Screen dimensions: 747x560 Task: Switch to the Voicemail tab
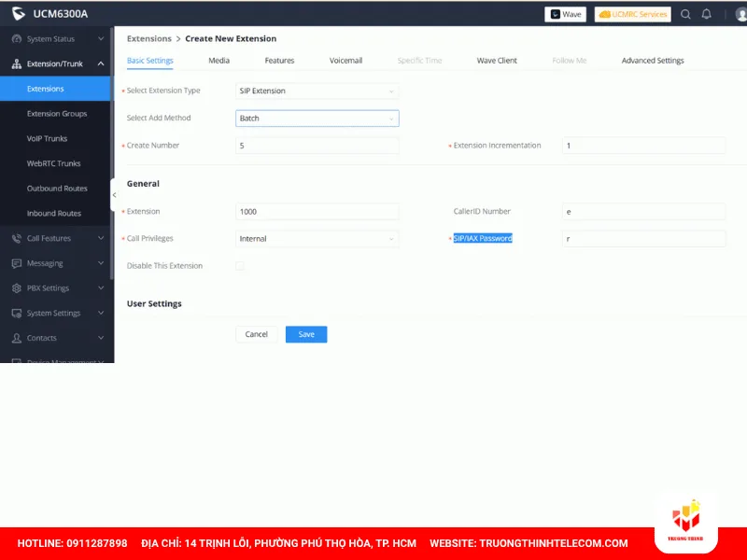coord(345,61)
